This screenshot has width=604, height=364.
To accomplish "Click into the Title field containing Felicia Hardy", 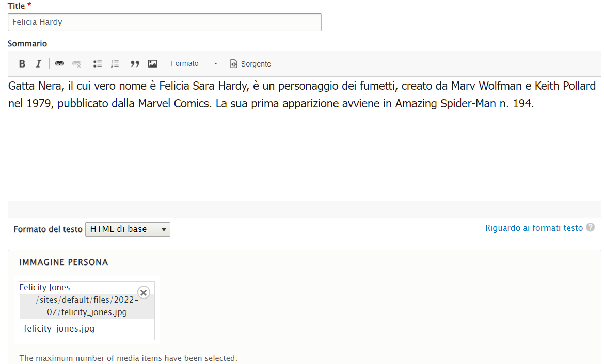I will pos(164,22).
